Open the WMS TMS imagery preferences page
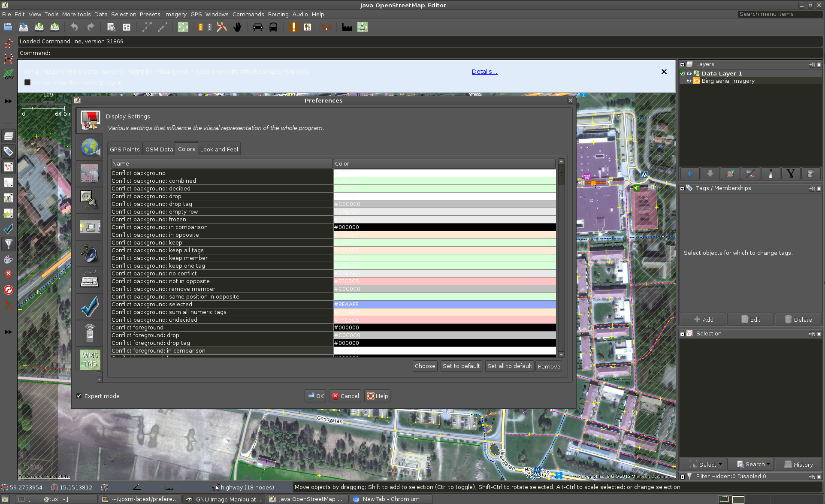 (89, 359)
